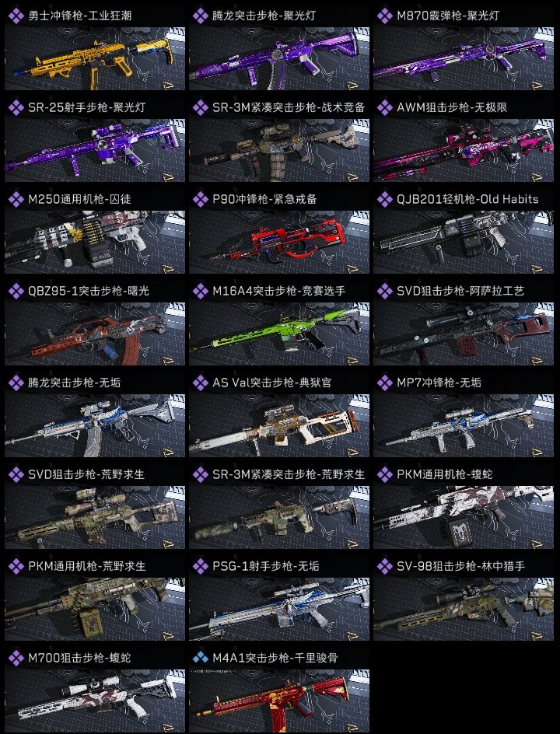Click the rarity icon beside P90冲锋枪-紧急戒备

tap(201, 199)
